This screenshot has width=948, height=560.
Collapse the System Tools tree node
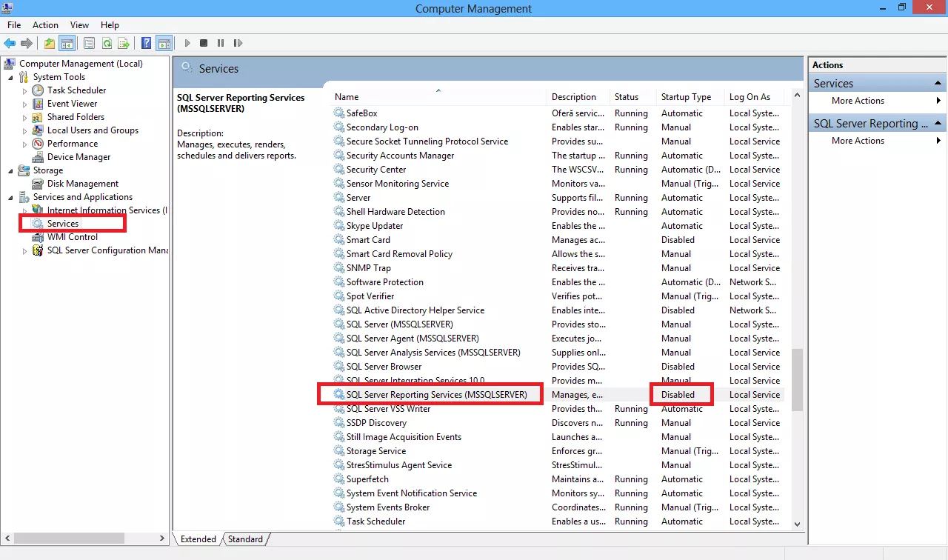[x=11, y=77]
